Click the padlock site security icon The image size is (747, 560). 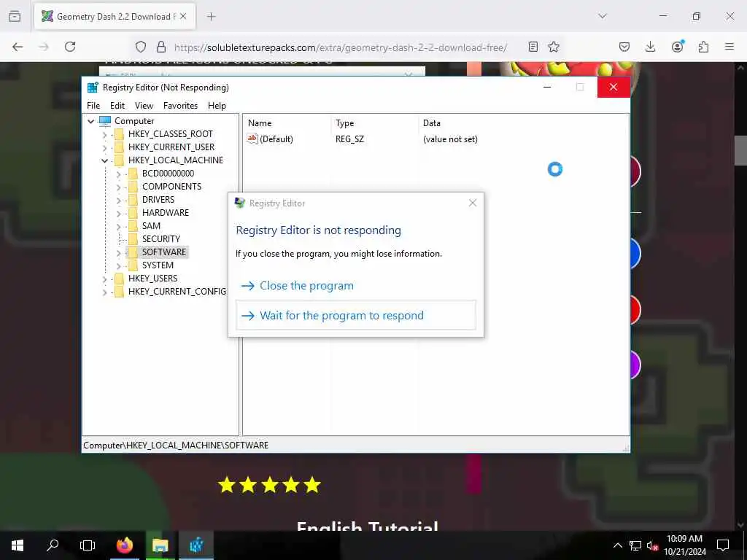point(161,47)
